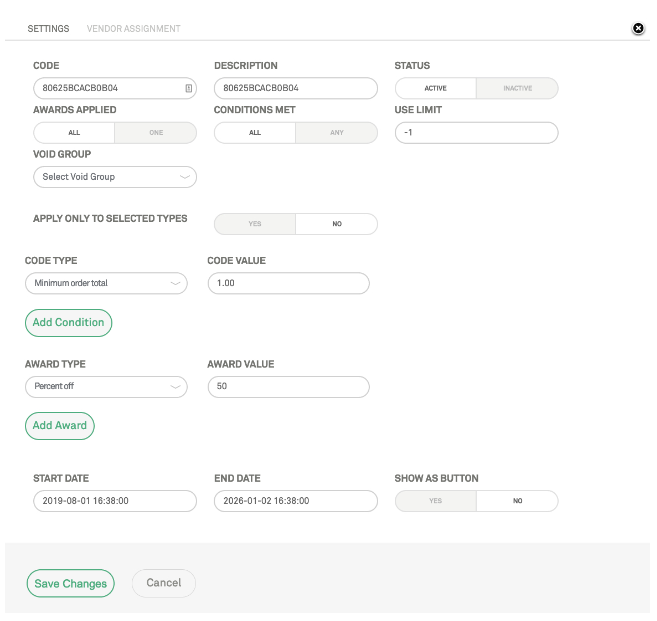Click the icon inside the Code field

coord(188,89)
